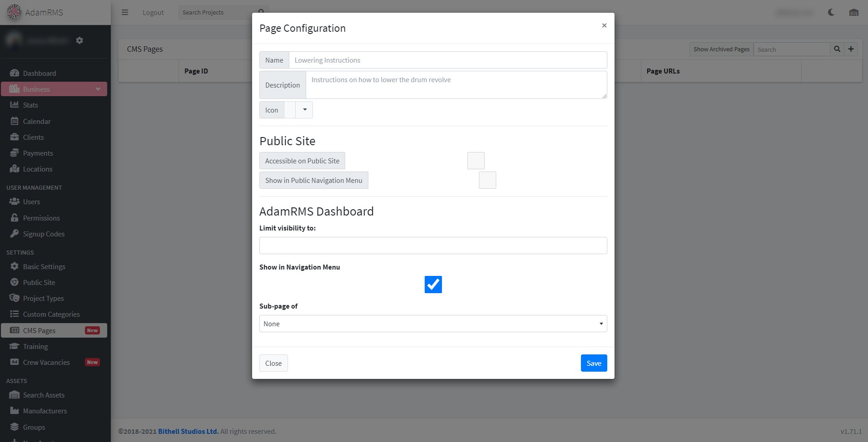This screenshot has width=868, height=442.
Task: Open user settings gear icon
Action: (x=79, y=40)
